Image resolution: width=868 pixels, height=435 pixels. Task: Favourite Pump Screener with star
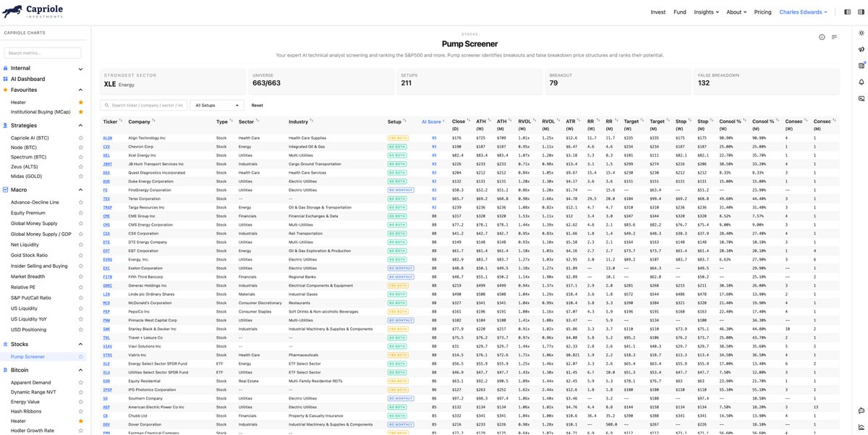[x=81, y=357]
